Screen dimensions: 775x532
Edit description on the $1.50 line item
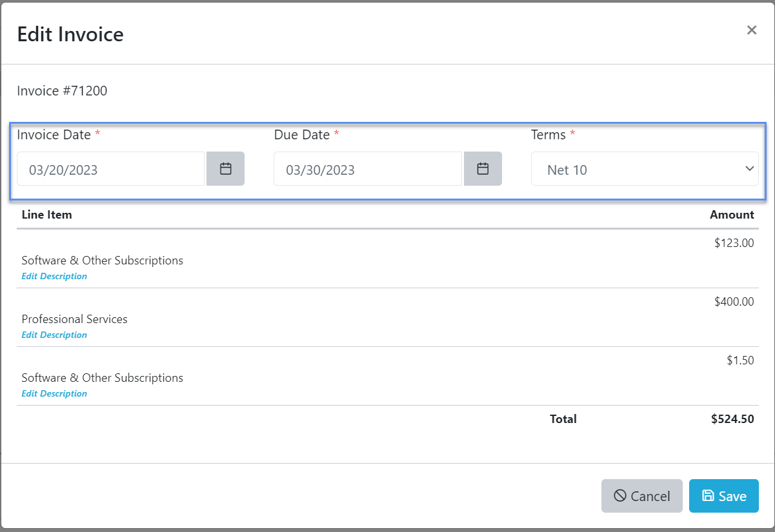click(x=54, y=393)
